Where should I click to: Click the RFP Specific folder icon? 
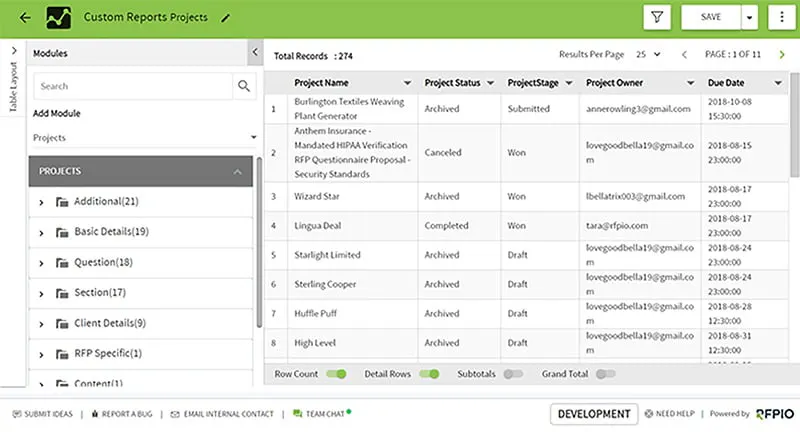tap(62, 354)
